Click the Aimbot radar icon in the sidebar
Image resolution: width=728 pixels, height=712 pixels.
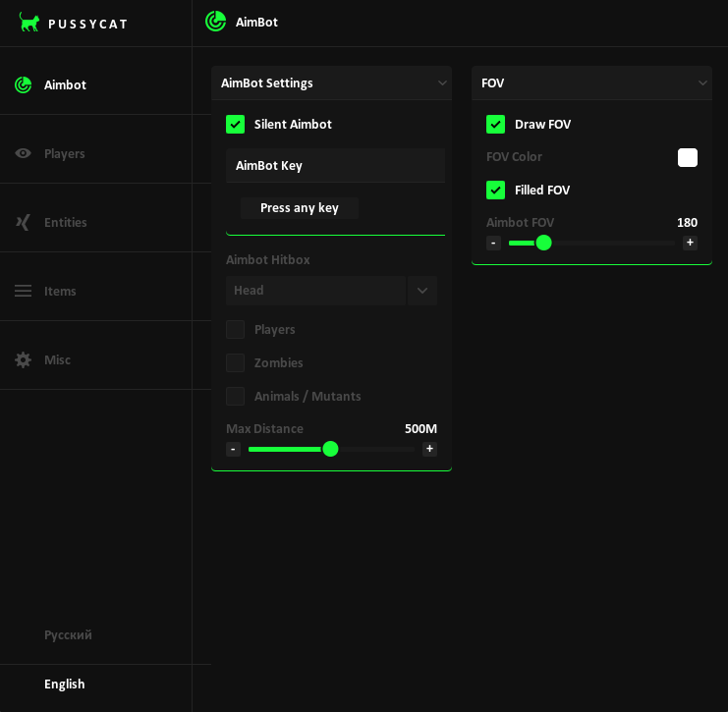pyautogui.click(x=24, y=84)
